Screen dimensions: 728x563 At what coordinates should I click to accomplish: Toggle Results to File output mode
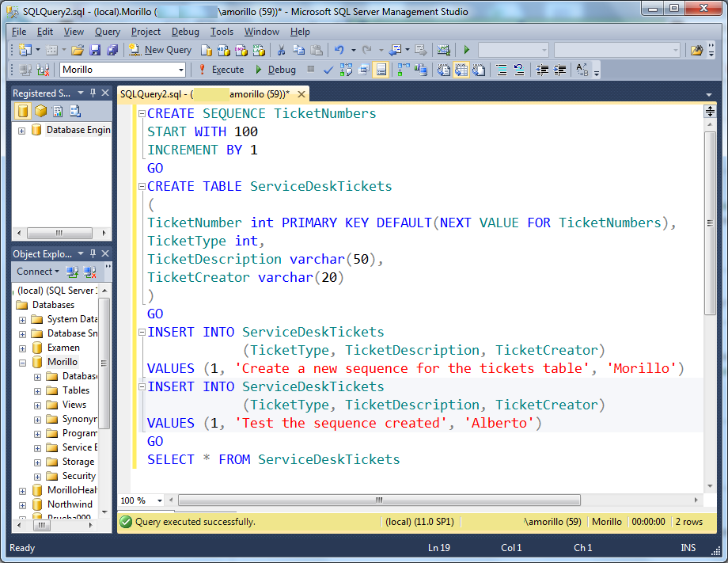pos(479,70)
